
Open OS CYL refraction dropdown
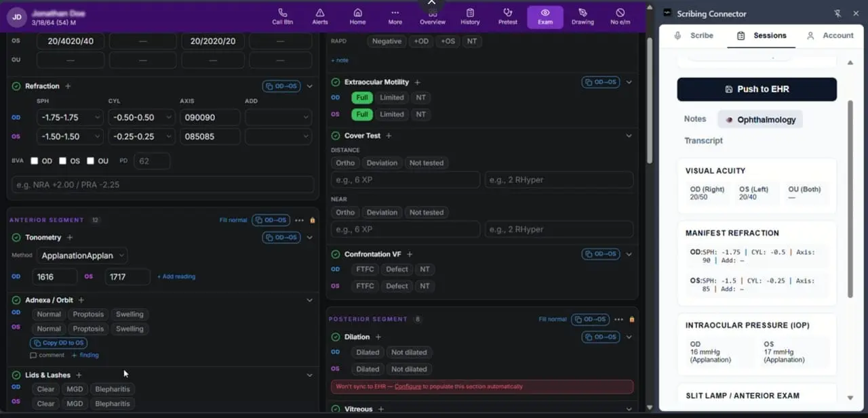click(141, 136)
